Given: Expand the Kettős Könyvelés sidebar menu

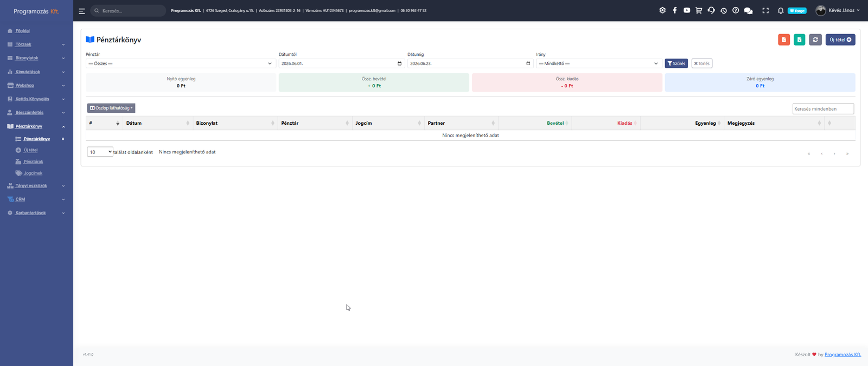Looking at the screenshot, I should [36, 99].
